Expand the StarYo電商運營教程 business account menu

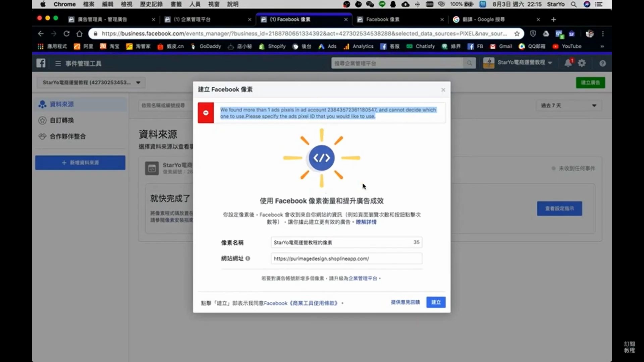click(518, 63)
